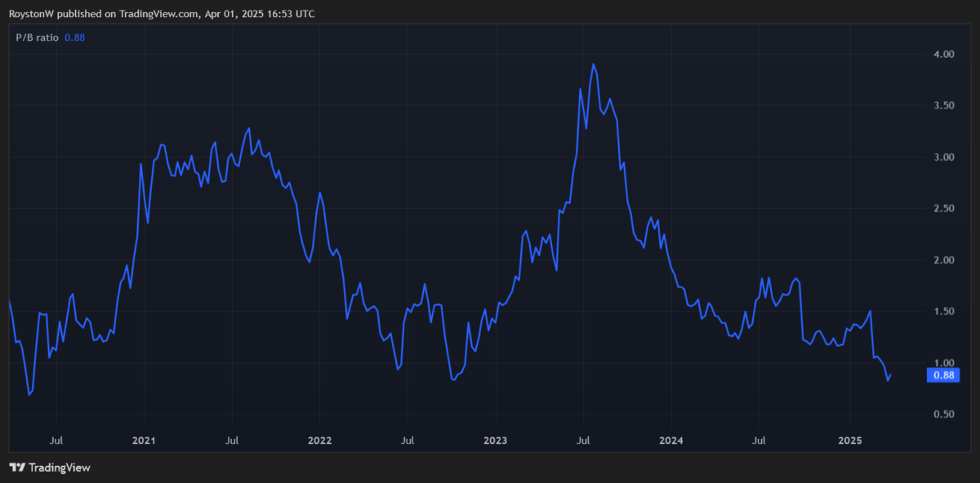
Task: Select 2021 on the time axis
Action: 144,441
